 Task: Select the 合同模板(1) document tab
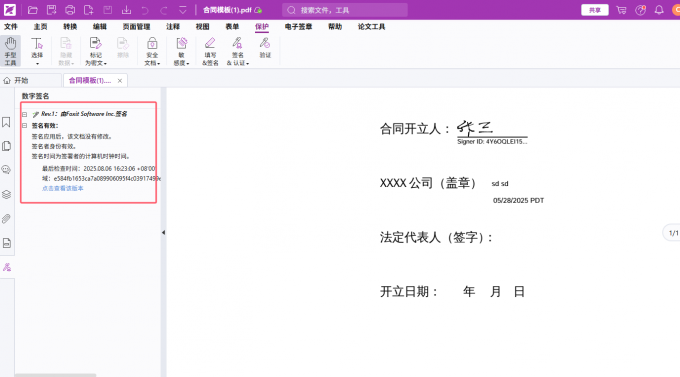pyautogui.click(x=90, y=80)
